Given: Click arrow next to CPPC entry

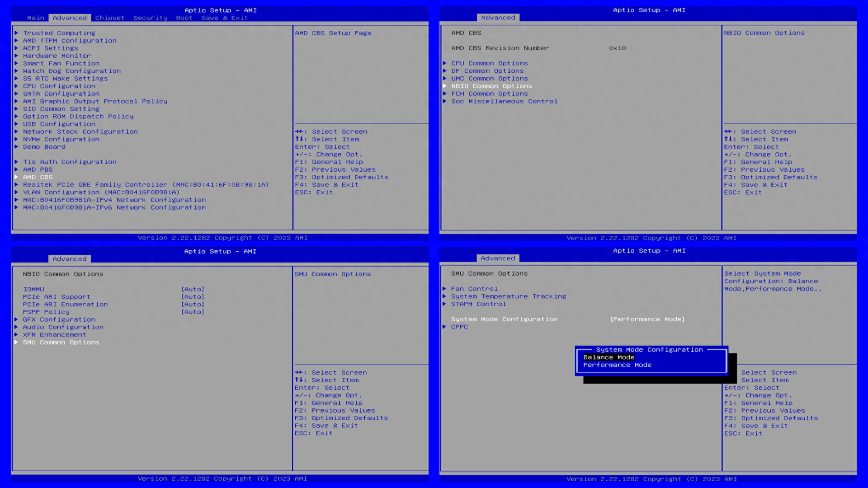Looking at the screenshot, I should pos(444,327).
